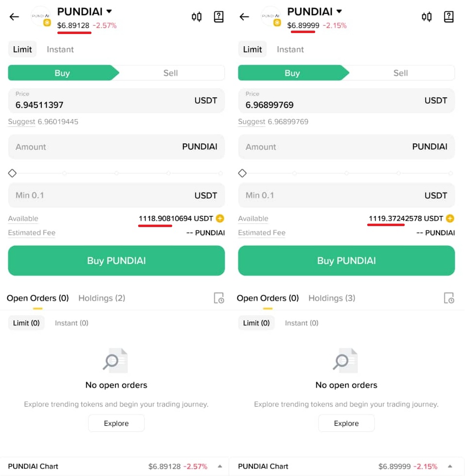The height and width of the screenshot is (476, 465).
Task: Open candlestick chart icon beside the -2.57% price
Action: point(197,17)
